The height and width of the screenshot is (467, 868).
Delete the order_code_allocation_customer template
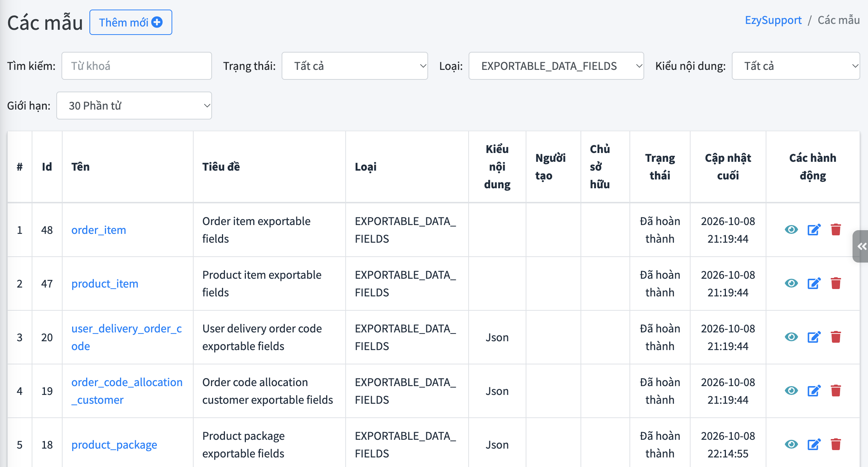(836, 391)
